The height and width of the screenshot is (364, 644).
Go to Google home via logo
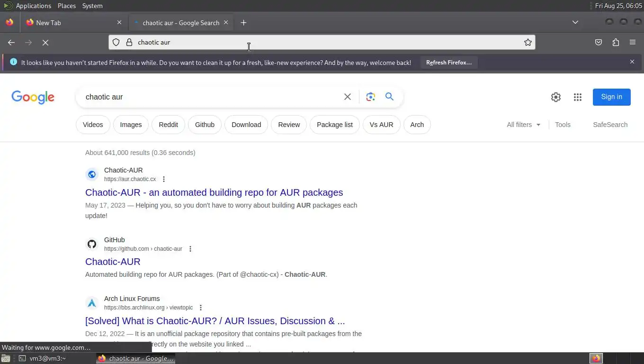tap(33, 97)
